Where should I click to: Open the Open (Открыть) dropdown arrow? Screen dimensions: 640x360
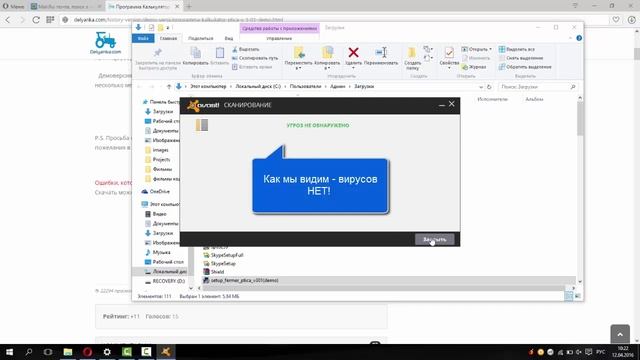point(490,49)
